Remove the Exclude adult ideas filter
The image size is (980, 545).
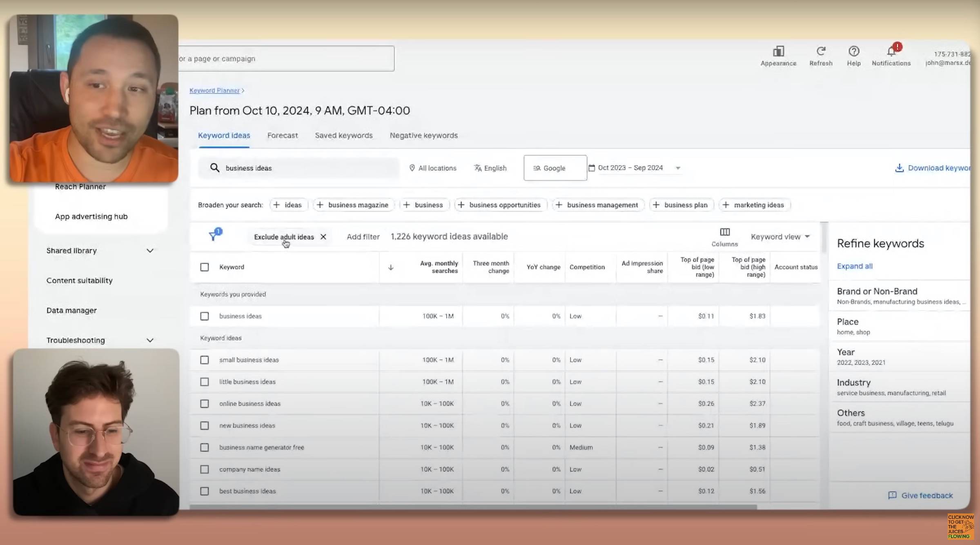[x=323, y=237]
